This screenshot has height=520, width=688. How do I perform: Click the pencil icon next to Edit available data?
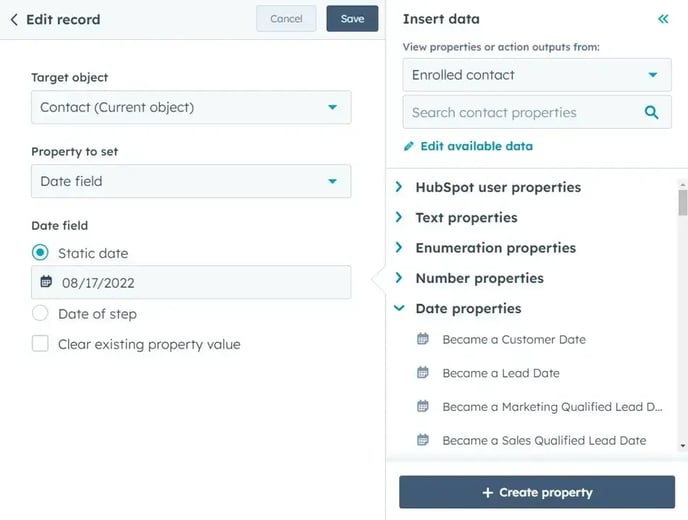pyautogui.click(x=408, y=146)
